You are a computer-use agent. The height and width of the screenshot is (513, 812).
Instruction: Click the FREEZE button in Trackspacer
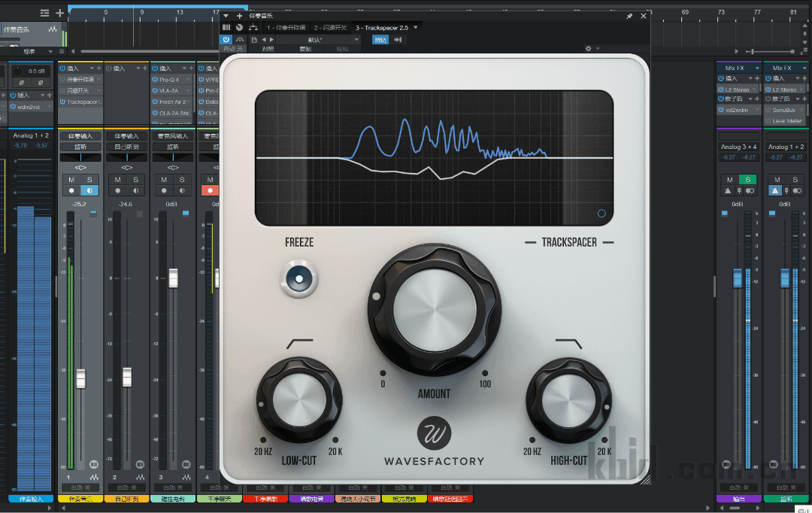coord(298,279)
